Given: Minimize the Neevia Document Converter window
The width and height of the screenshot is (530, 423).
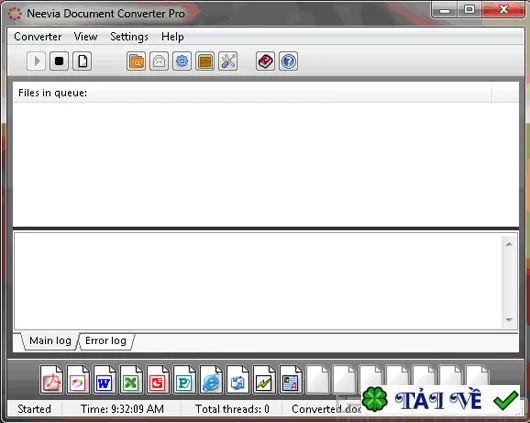Looking at the screenshot, I should point(444,10).
